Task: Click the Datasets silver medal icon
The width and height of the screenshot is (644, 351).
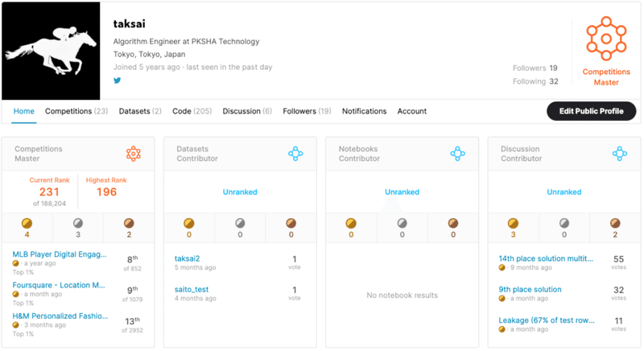Action: click(240, 223)
